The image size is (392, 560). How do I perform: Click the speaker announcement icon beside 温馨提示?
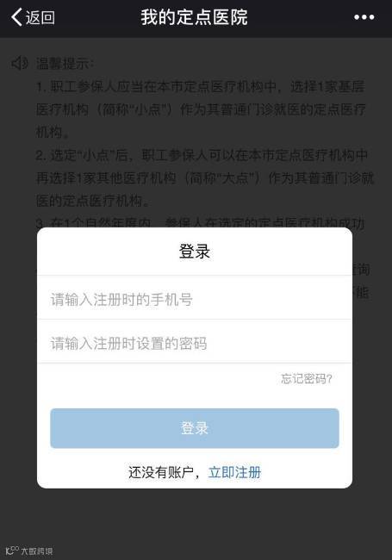pos(19,63)
